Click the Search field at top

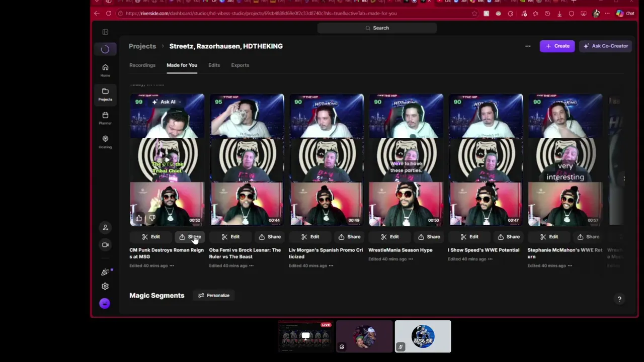point(377,28)
